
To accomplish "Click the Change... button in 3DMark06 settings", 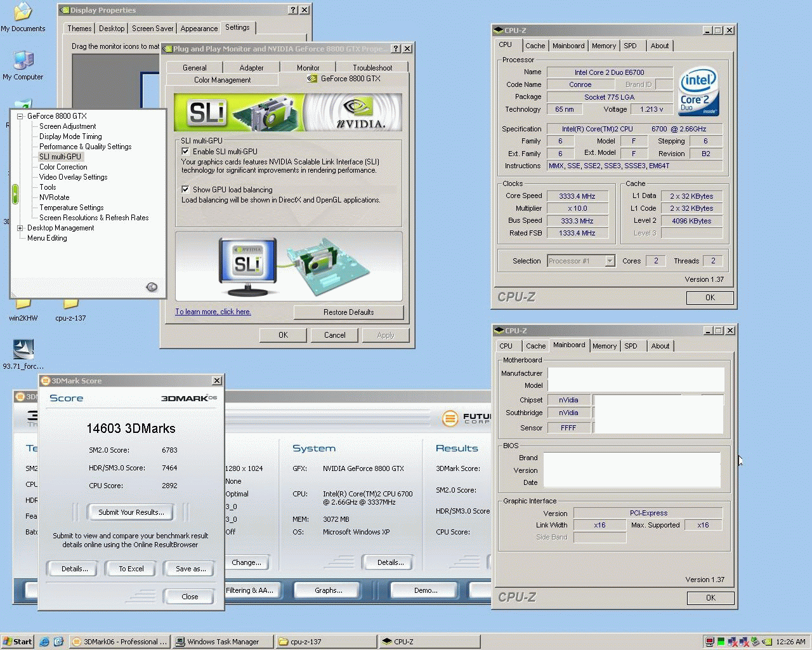I will point(246,562).
